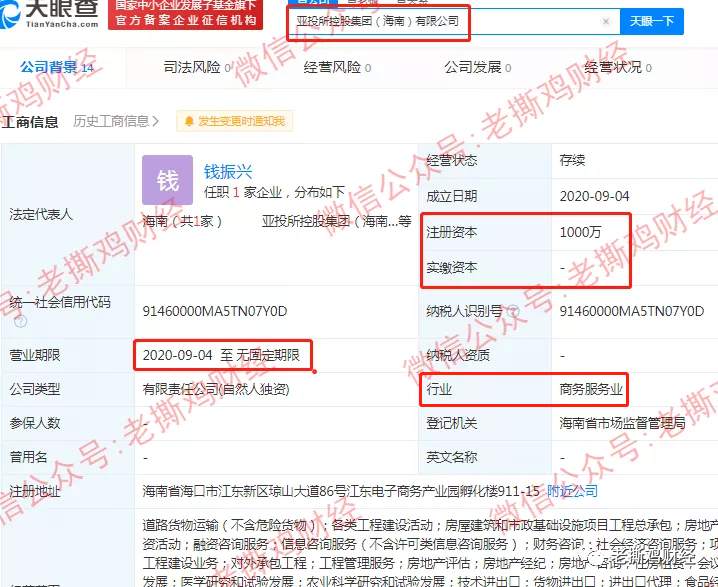The image size is (718, 587).
Task: Select 有限责任公司(自然人独资) company type text
Action: (x=216, y=389)
